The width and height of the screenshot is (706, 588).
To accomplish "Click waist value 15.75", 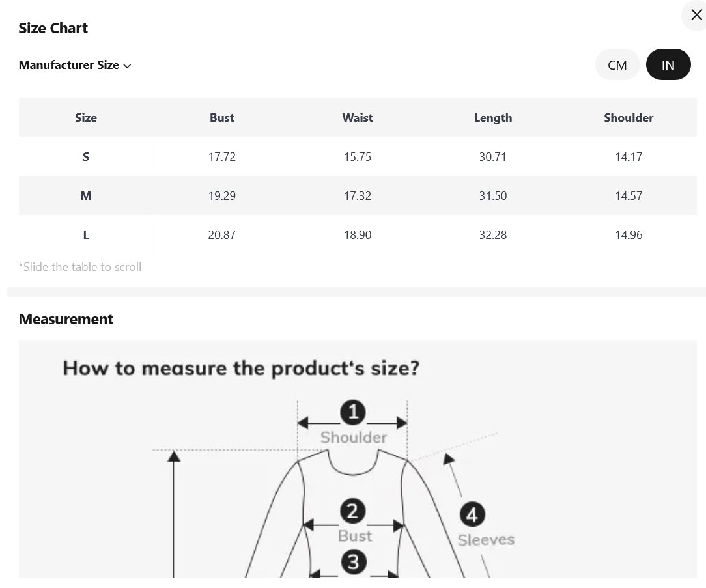I will 358,157.
